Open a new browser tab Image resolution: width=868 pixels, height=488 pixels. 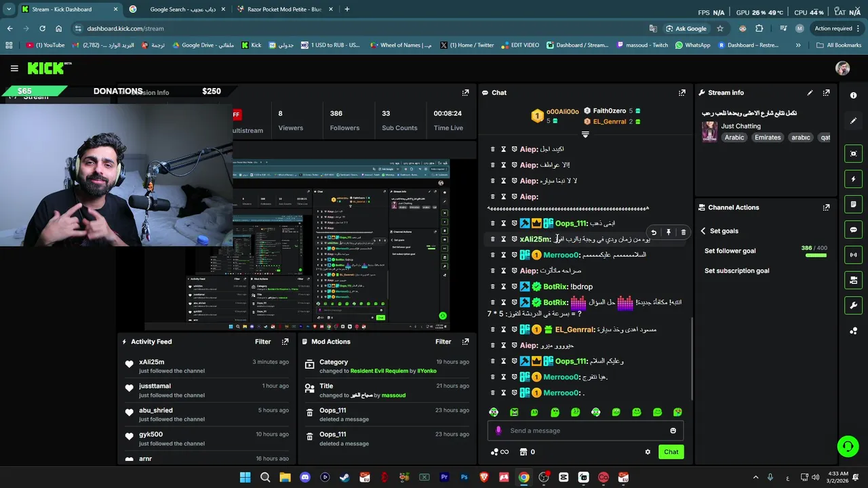point(347,9)
